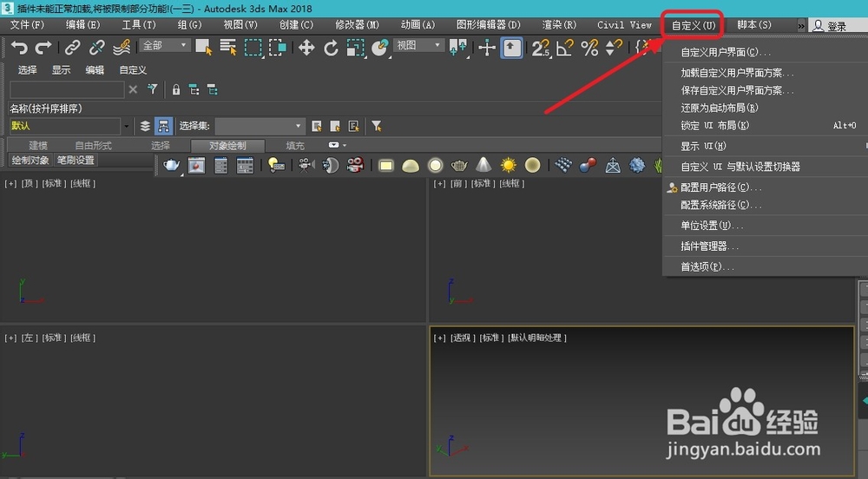
Task: Toggle Keyboard Shortcut Override button
Action: [511, 48]
